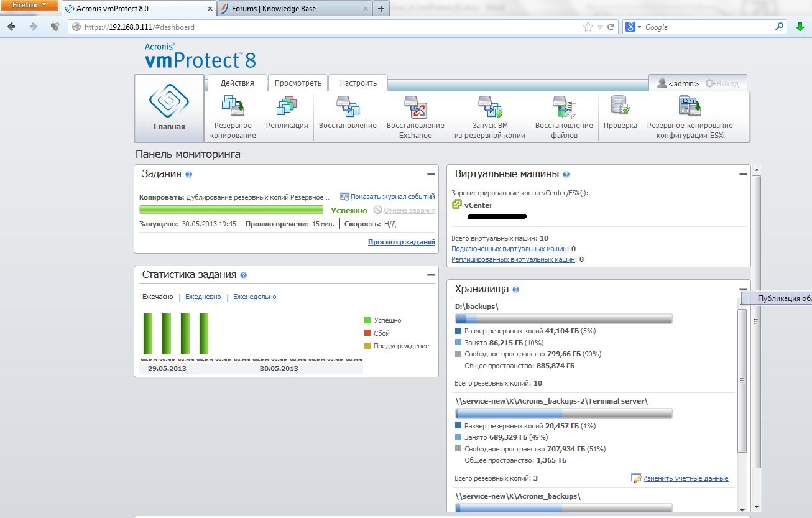The width and height of the screenshot is (812, 518).
Task: Click Firefox forward navigation arrow
Action: (x=33, y=27)
